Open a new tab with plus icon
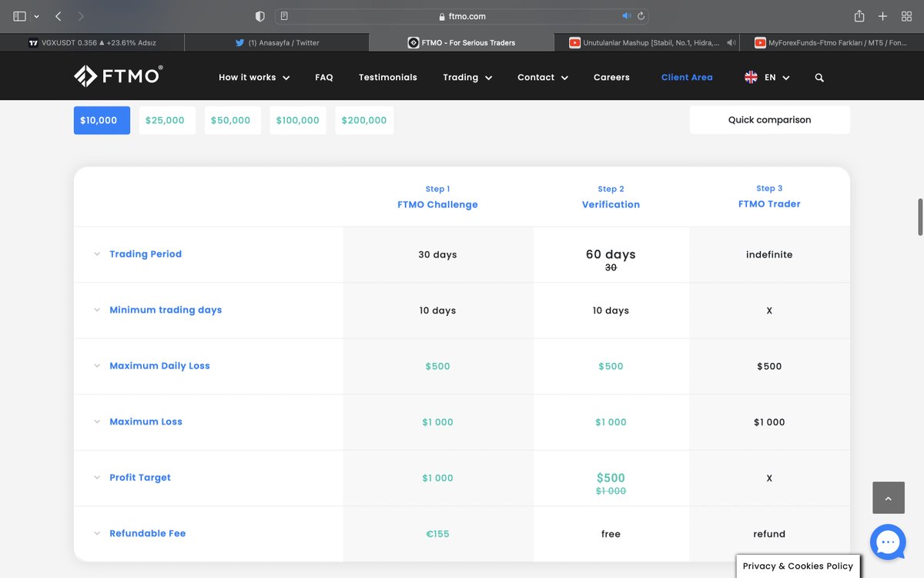Screen dimensions: 924x578 (883, 16)
